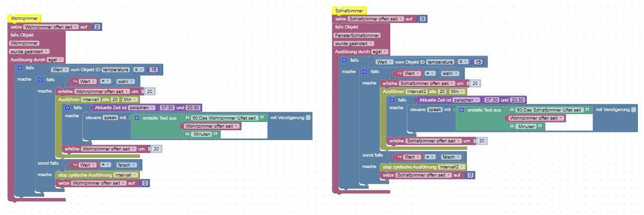This screenshot has width=644, height=215.
Task: Open variable dropdown in setze block directly below Wohnzimmer comment
Action: coord(51,27)
